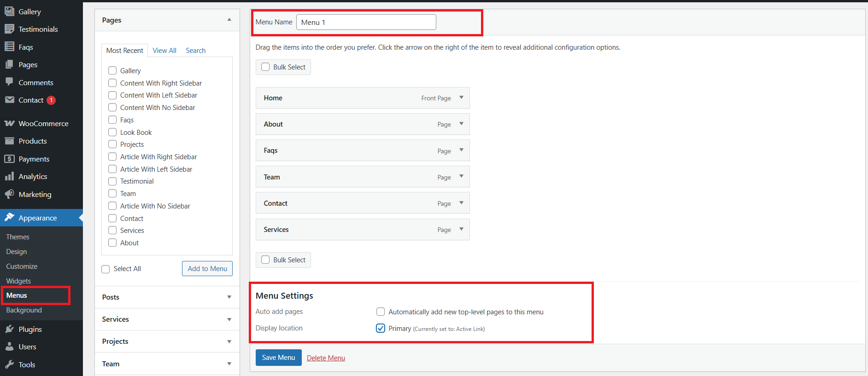Click the Testimonials sidebar icon
This screenshot has width=868, height=376.
(x=9, y=29)
